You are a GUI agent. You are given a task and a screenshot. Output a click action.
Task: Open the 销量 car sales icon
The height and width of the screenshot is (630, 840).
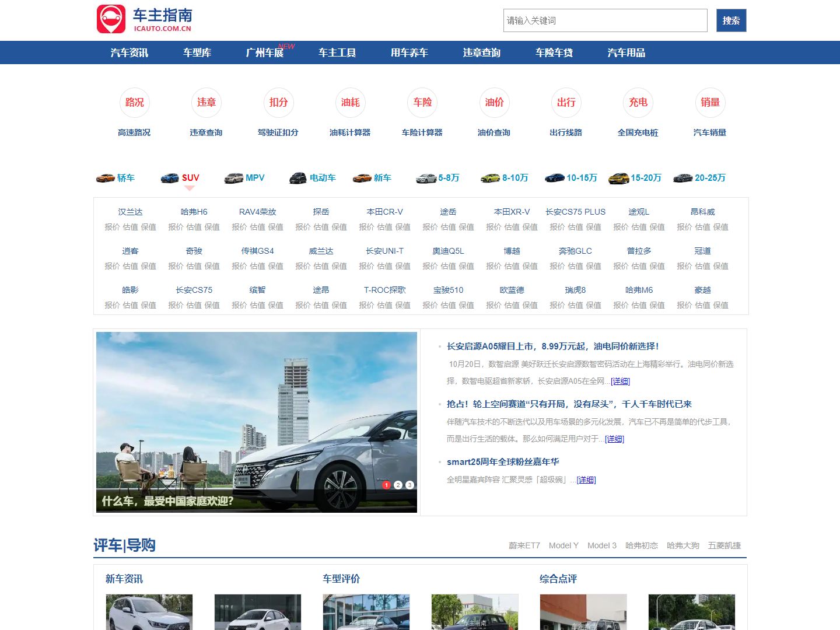tap(710, 103)
